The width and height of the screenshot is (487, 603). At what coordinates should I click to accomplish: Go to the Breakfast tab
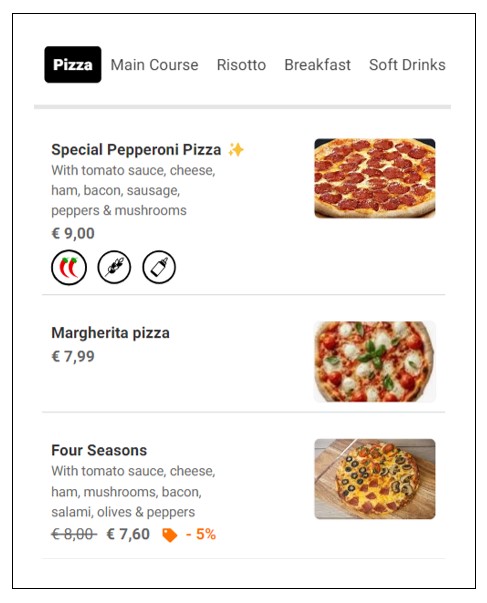point(317,65)
